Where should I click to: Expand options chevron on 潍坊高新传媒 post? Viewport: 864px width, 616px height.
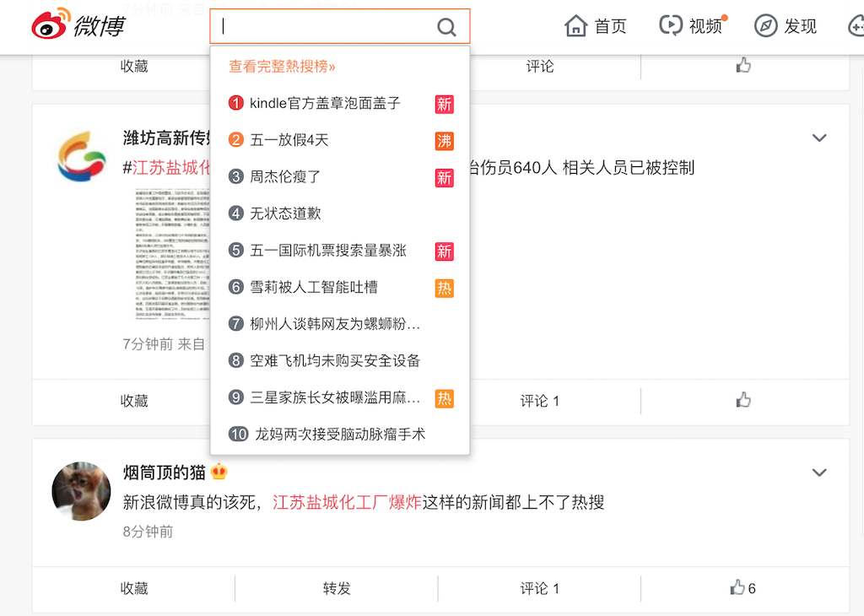click(819, 138)
